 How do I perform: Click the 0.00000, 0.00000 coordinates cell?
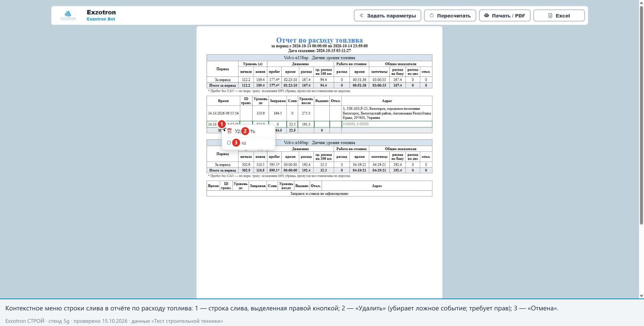coord(387,124)
